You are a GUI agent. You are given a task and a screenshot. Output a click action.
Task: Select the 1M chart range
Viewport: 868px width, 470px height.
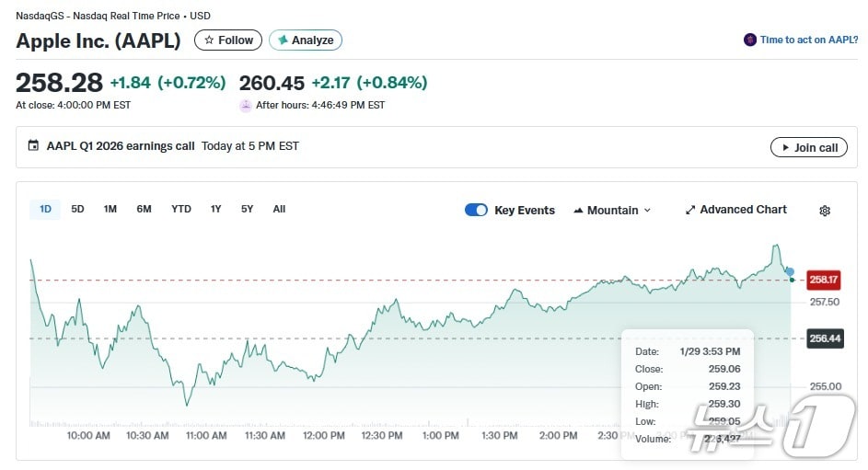pyautogui.click(x=110, y=209)
